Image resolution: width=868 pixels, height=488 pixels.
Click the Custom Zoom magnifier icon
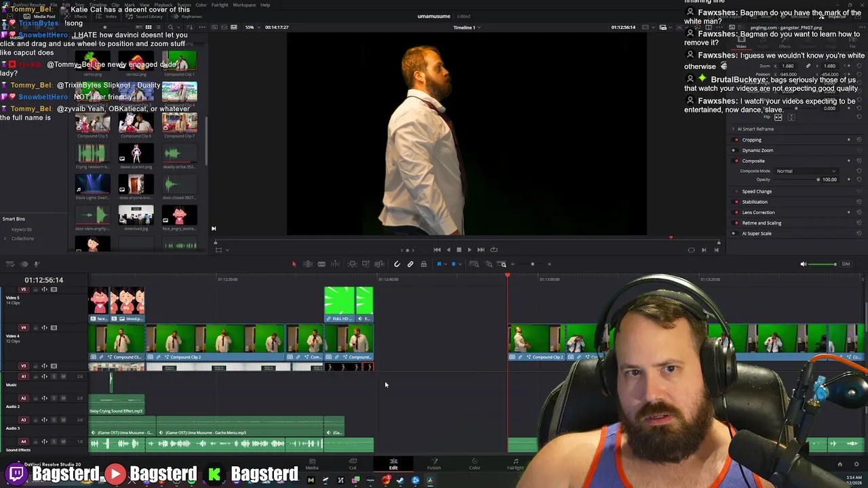[503, 264]
